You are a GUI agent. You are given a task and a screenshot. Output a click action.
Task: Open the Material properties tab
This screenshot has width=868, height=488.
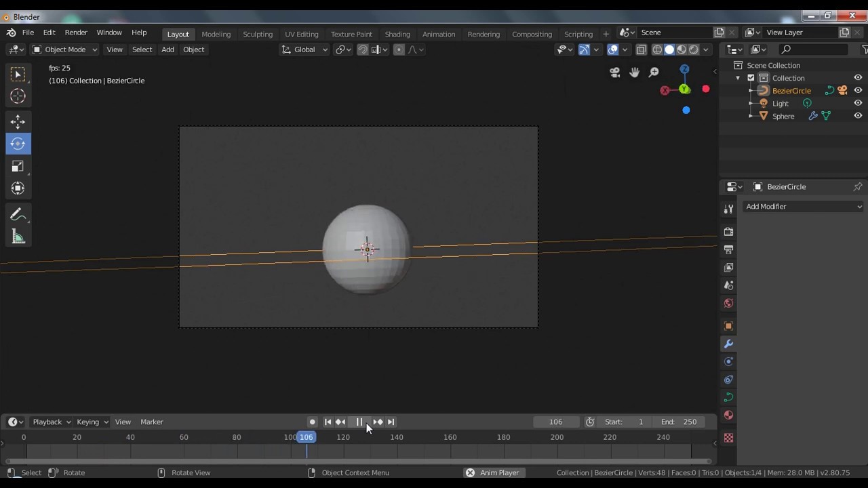(x=728, y=415)
